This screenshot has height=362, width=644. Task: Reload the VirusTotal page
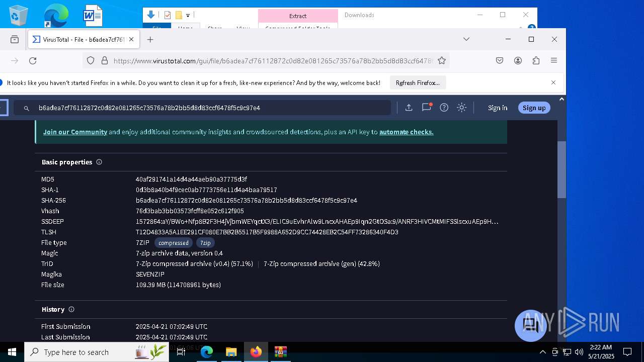tap(33, 61)
